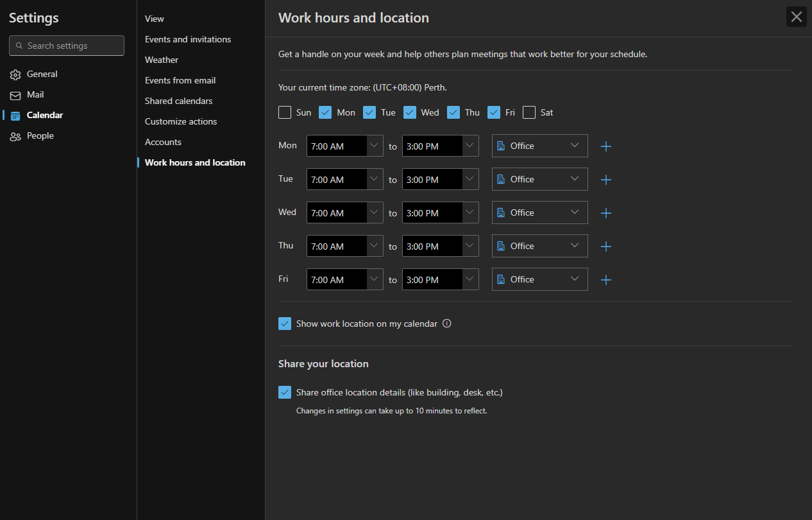Add another time slot for Tuesday
The width and height of the screenshot is (812, 520).
coord(606,180)
